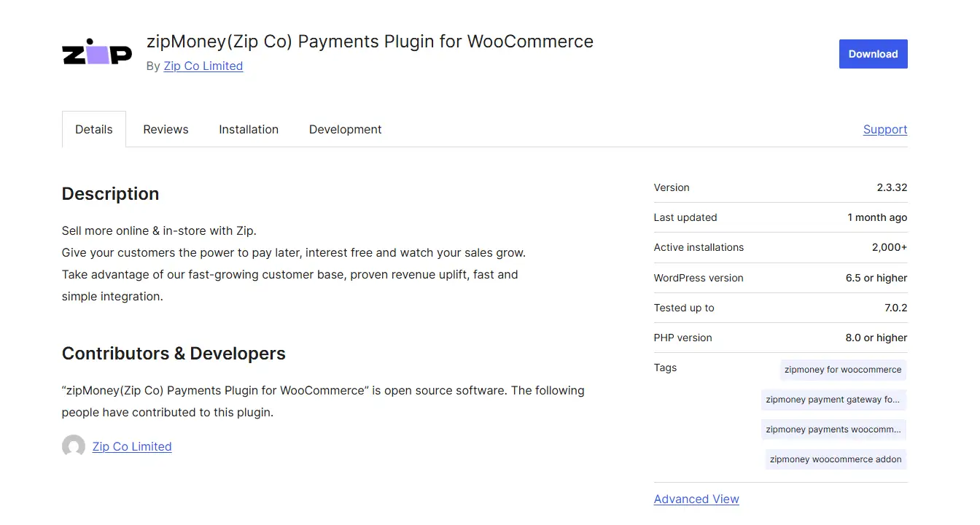This screenshot has width=980, height=525.
Task: Open the Support link
Action: coord(885,129)
